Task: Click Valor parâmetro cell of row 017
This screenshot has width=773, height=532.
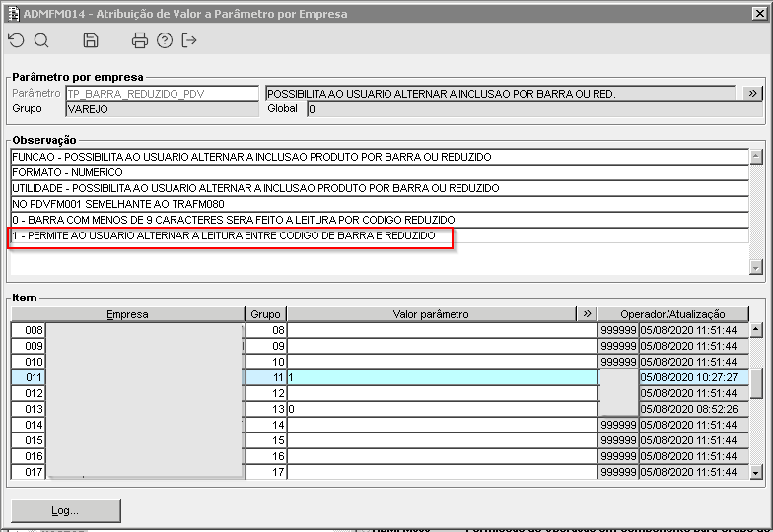Action: 442,472
